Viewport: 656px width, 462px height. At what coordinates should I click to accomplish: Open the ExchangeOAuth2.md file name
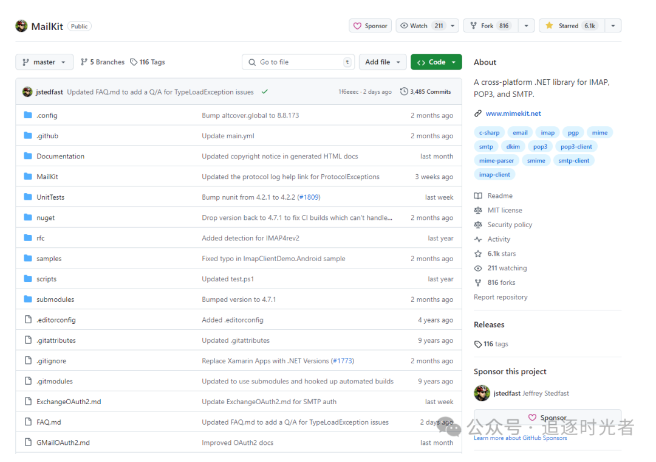click(x=69, y=402)
